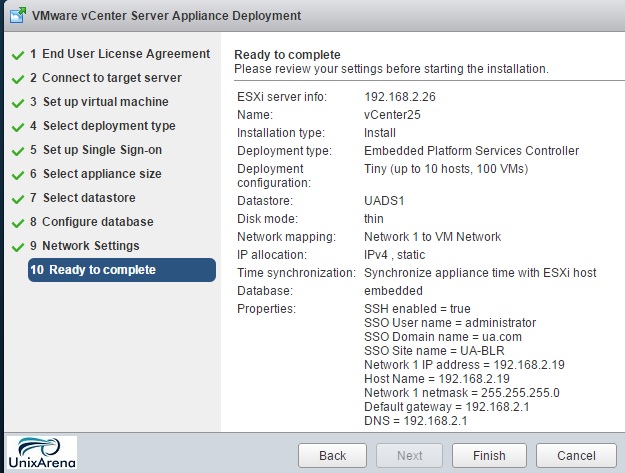Viewport: 625px width, 473px height.
Task: Click the green checkmark beside Connect to target server
Action: click(18, 79)
